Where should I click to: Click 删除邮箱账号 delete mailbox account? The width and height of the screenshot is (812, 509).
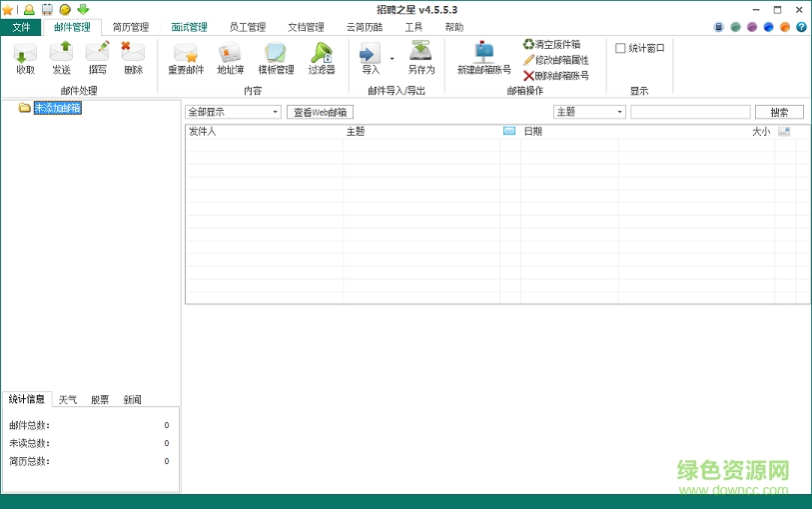click(x=556, y=76)
